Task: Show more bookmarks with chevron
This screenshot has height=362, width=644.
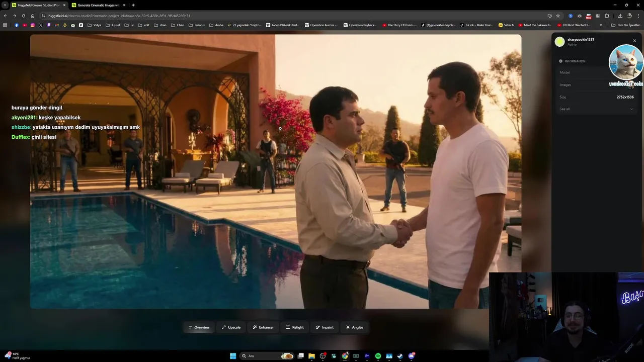Action: click(601, 25)
